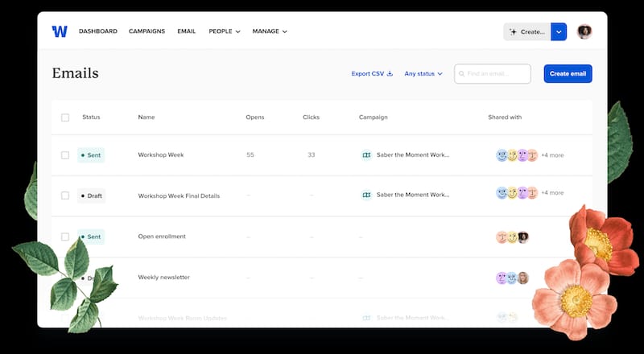Click shared avatars in Open enrollment row

512,237
